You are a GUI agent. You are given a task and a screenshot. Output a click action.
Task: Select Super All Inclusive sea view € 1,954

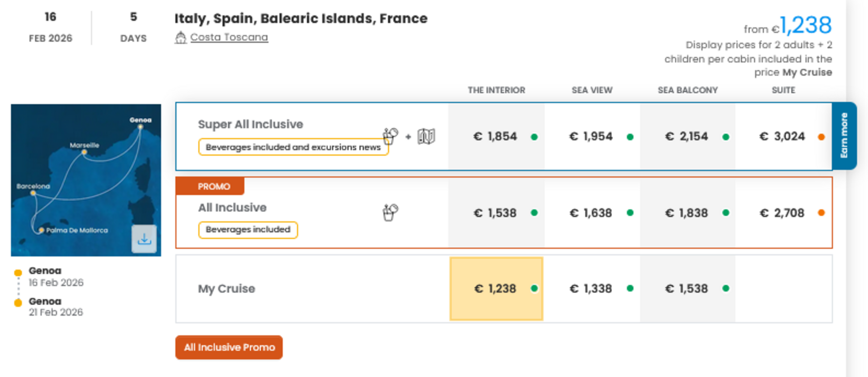coord(591,137)
